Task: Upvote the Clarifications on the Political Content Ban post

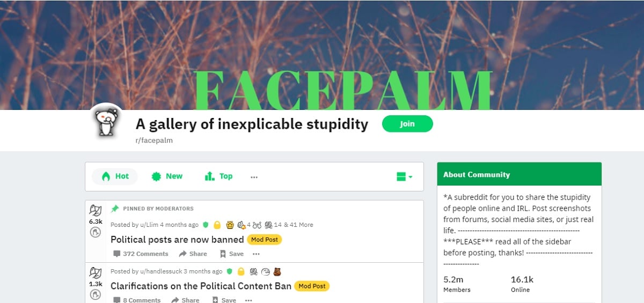Action: click(x=96, y=272)
